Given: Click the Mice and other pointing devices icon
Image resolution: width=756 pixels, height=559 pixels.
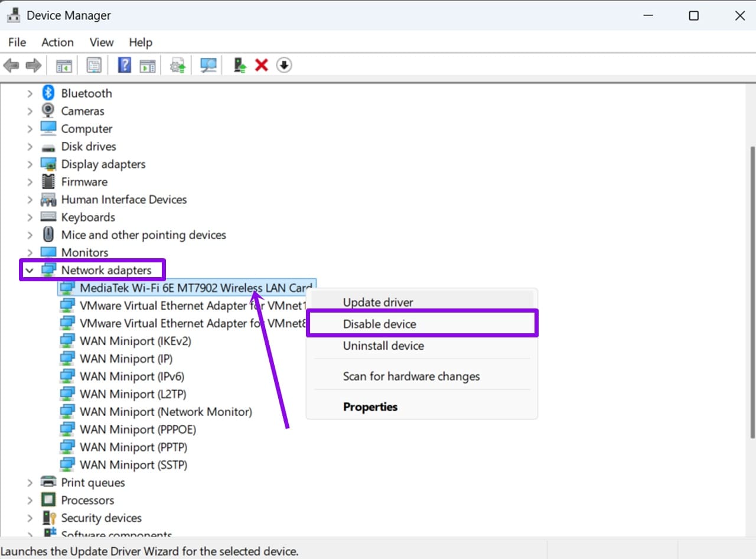Looking at the screenshot, I should 48,235.
